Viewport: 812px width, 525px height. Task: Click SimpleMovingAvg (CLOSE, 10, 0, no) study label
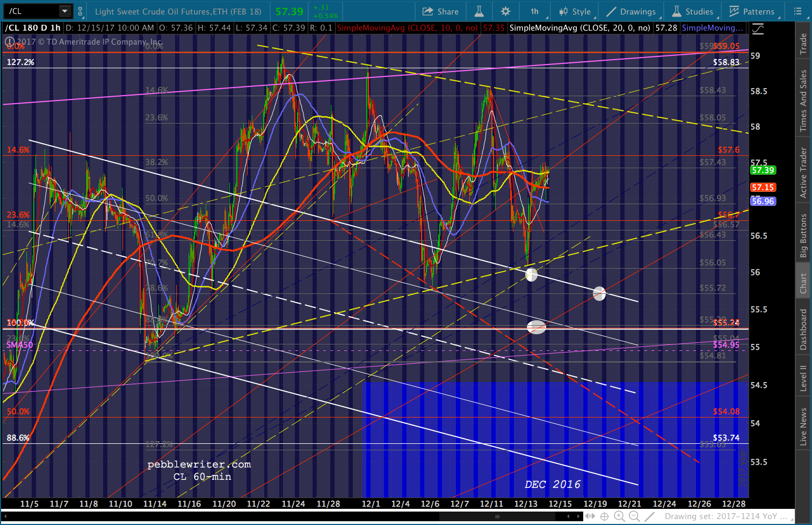408,27
